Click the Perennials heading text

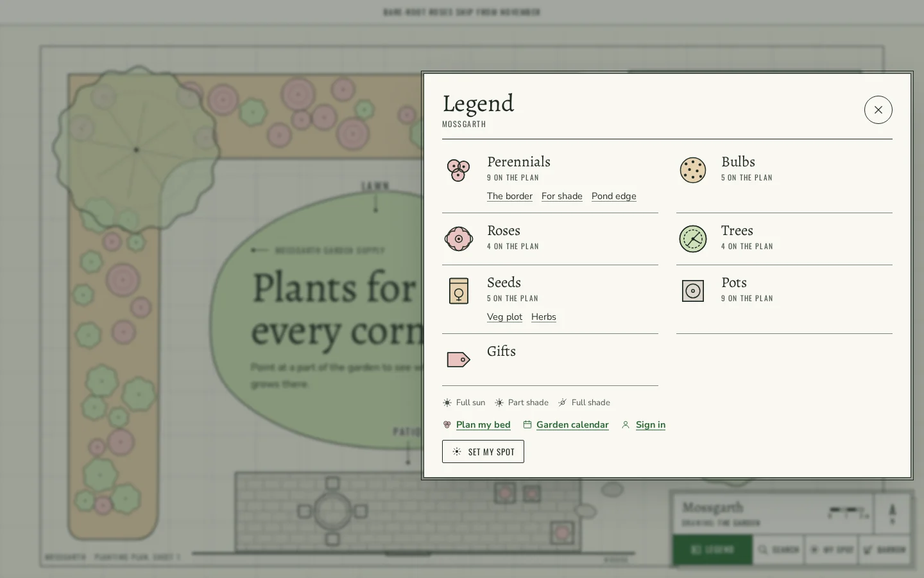pyautogui.click(x=518, y=162)
